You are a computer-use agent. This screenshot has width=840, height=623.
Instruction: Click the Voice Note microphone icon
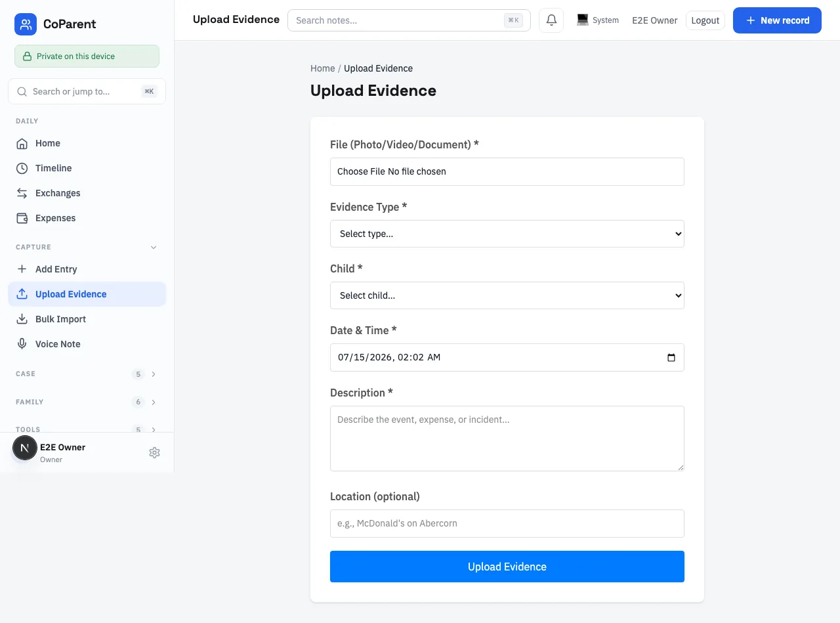pyautogui.click(x=22, y=344)
